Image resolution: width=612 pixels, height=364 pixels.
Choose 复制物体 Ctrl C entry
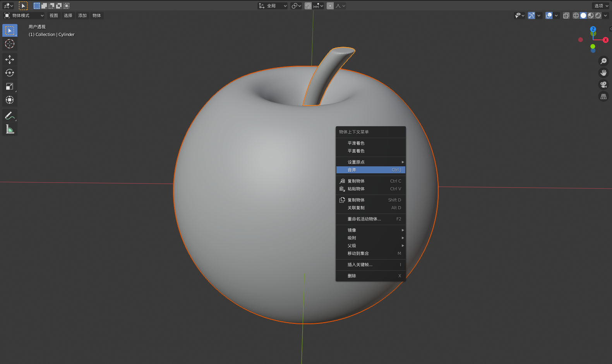click(371, 181)
